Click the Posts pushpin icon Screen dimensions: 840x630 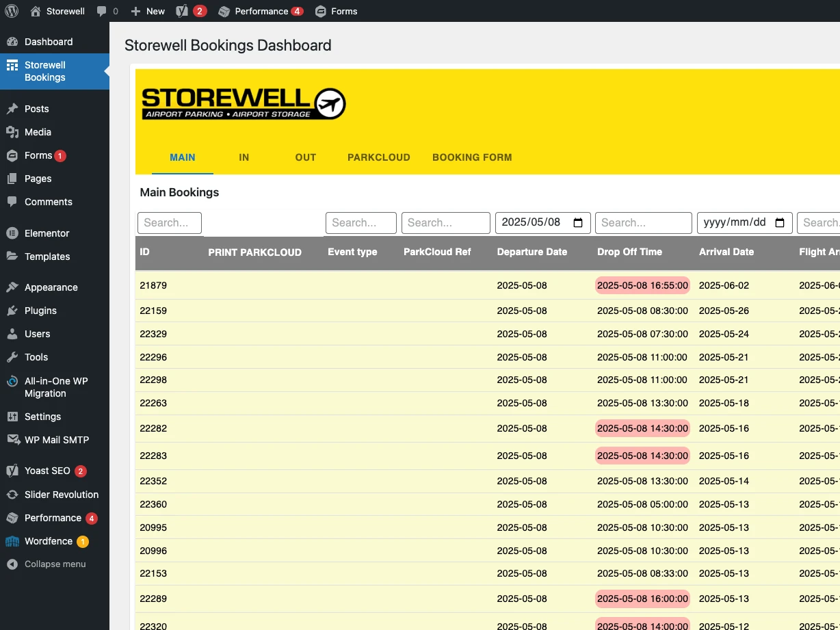click(x=12, y=109)
